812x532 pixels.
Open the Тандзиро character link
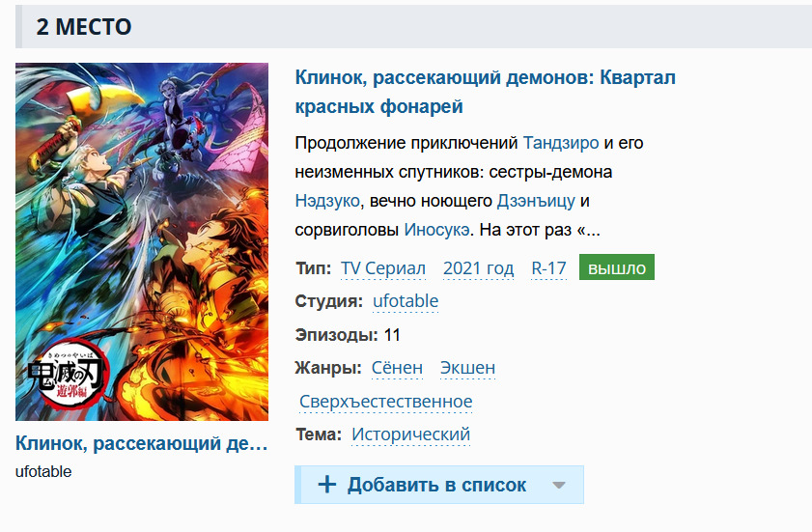click(561, 143)
